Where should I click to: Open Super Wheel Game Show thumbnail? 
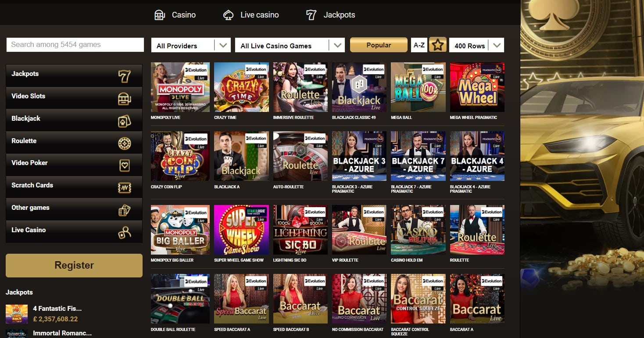tap(241, 230)
